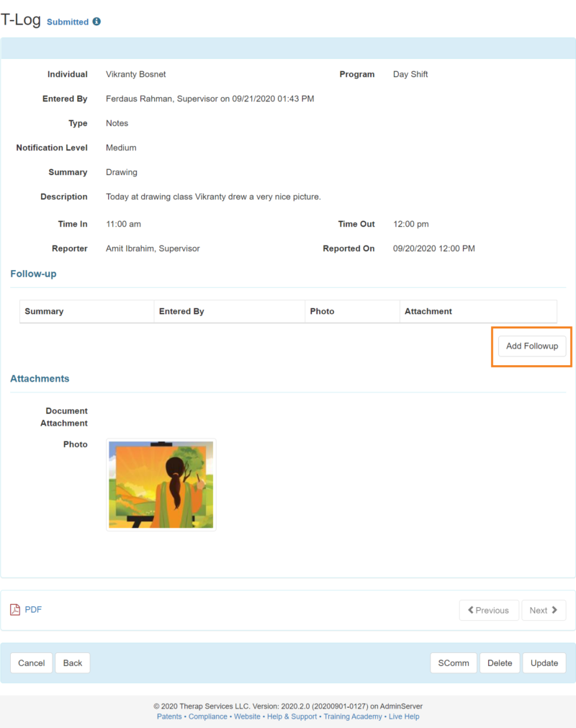
Task: Open SComm from the bottom toolbar
Action: 453,662
